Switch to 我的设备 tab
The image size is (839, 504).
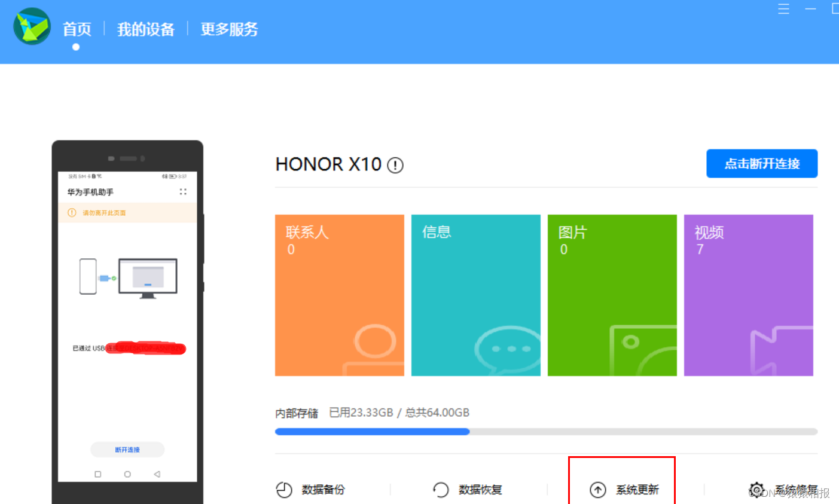click(146, 29)
